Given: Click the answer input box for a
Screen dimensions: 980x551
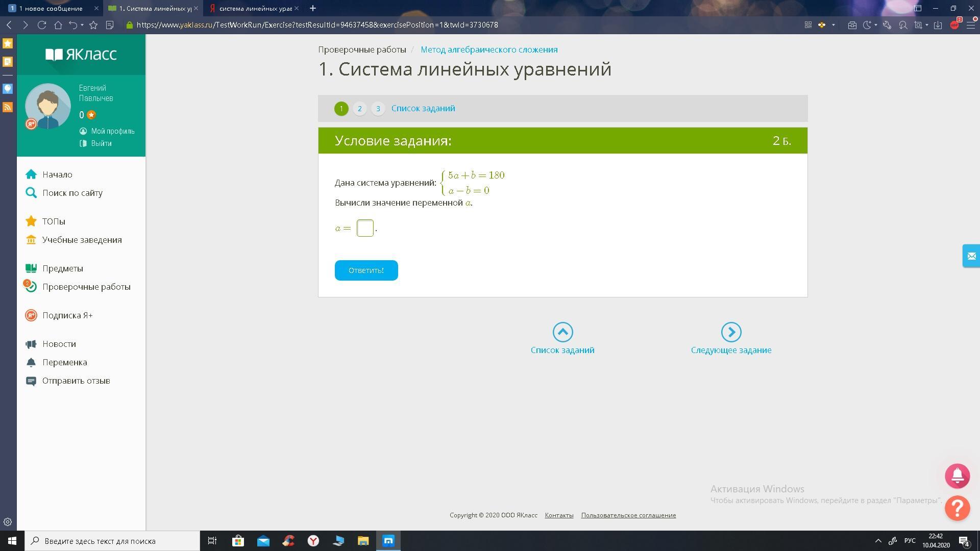Looking at the screenshot, I should (x=365, y=228).
